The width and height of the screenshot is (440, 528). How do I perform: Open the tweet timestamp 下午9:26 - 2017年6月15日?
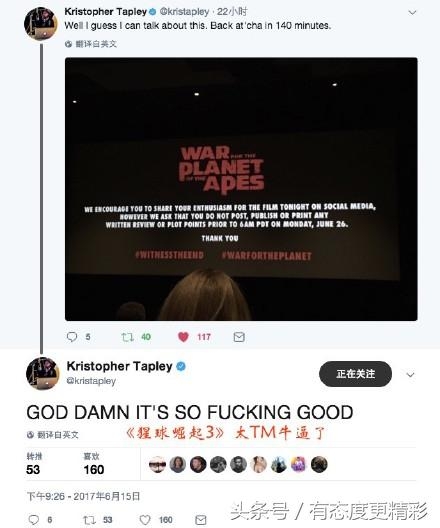click(83, 496)
